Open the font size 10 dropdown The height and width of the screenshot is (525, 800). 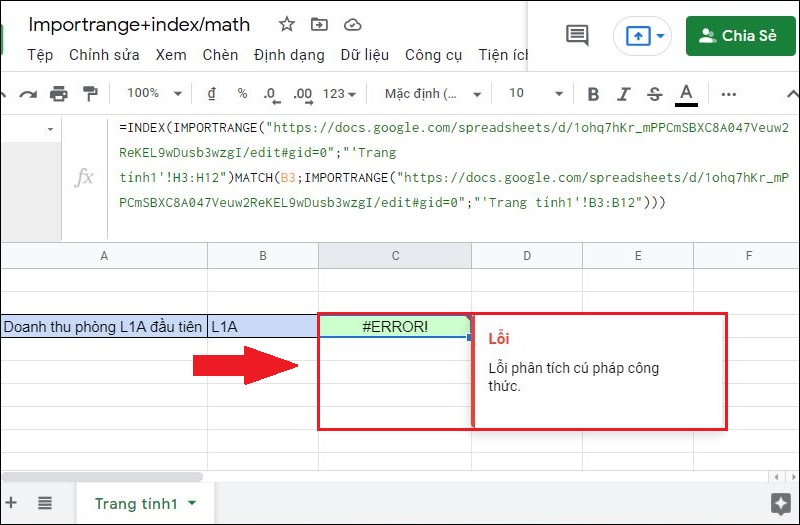[529, 93]
